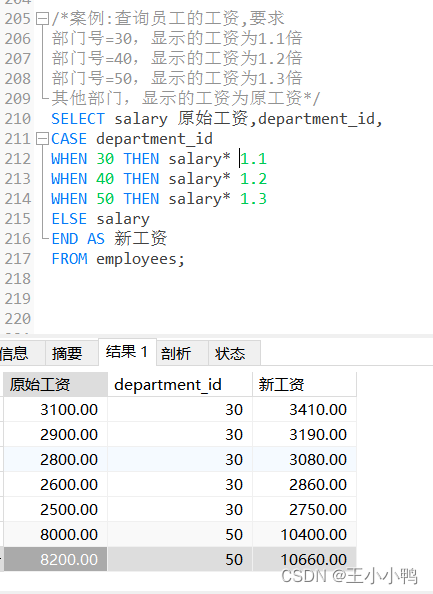This screenshot has width=433, height=594.
Task: Select cell 10400.00 in 新工资 column
Action: tap(304, 535)
